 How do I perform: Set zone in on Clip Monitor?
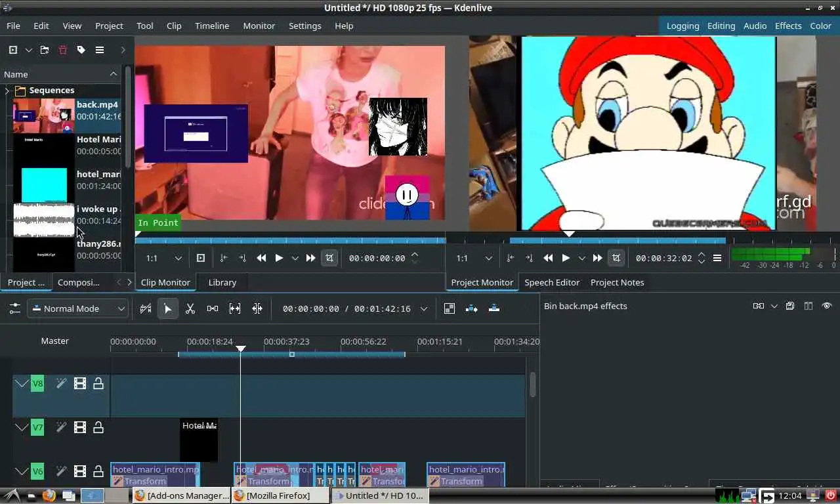tap(224, 258)
